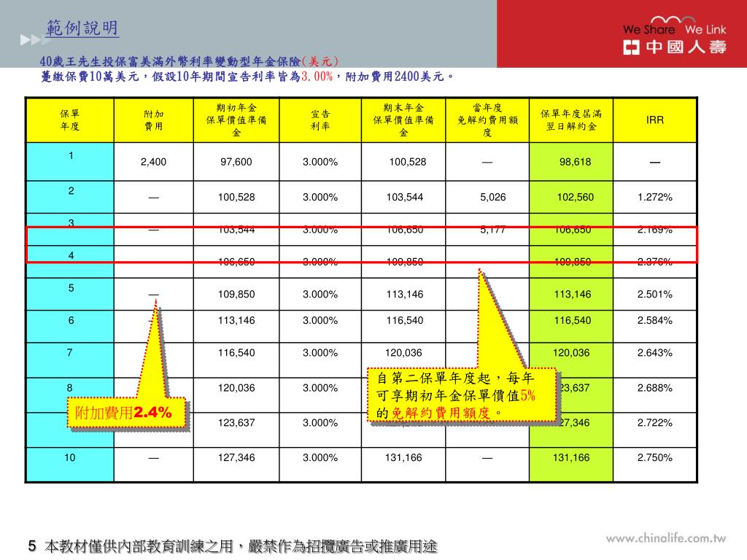Click the 宣告利率 column header

(x=320, y=120)
